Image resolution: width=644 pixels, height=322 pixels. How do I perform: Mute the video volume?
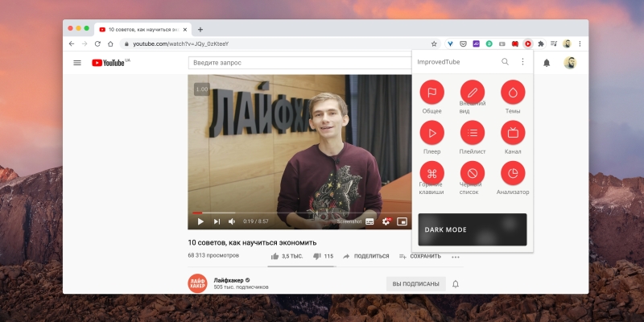232,221
